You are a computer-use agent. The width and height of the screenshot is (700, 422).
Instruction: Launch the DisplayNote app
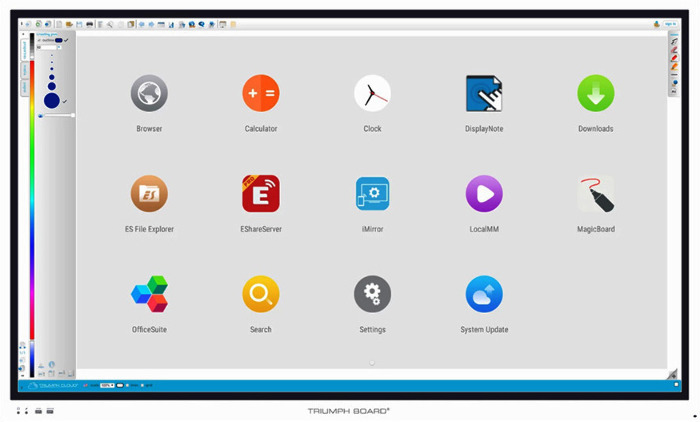(484, 93)
